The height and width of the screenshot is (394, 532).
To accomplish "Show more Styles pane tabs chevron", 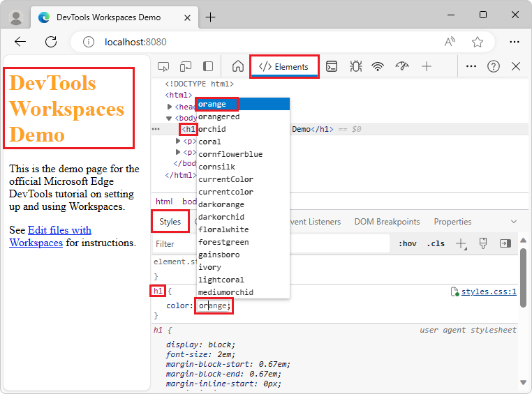I will (514, 222).
